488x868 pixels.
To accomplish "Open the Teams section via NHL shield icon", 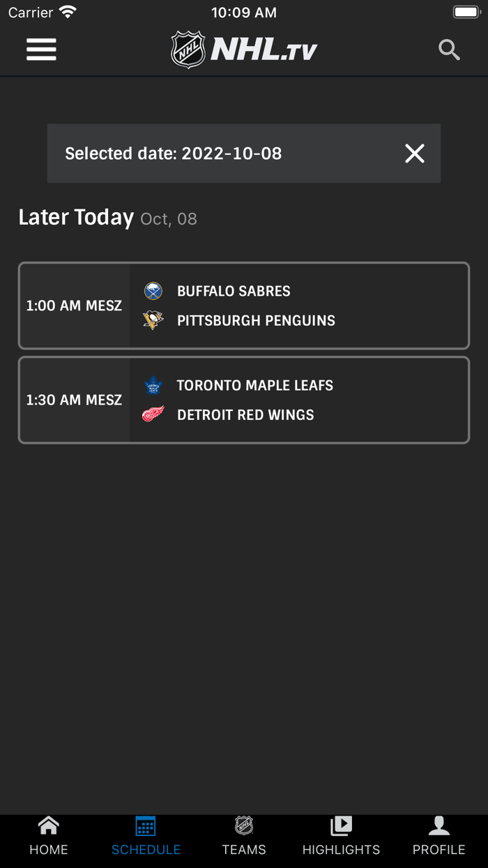I will pos(244,825).
